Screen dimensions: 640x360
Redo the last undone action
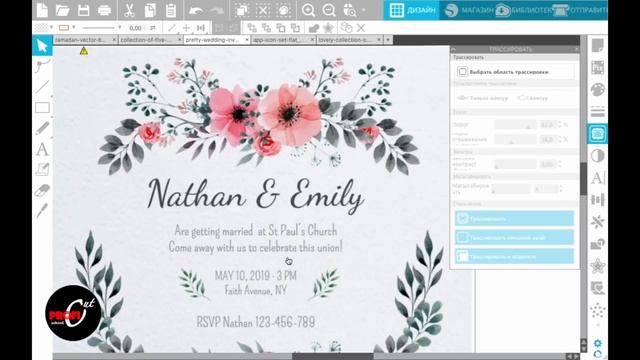pyautogui.click(x=217, y=11)
